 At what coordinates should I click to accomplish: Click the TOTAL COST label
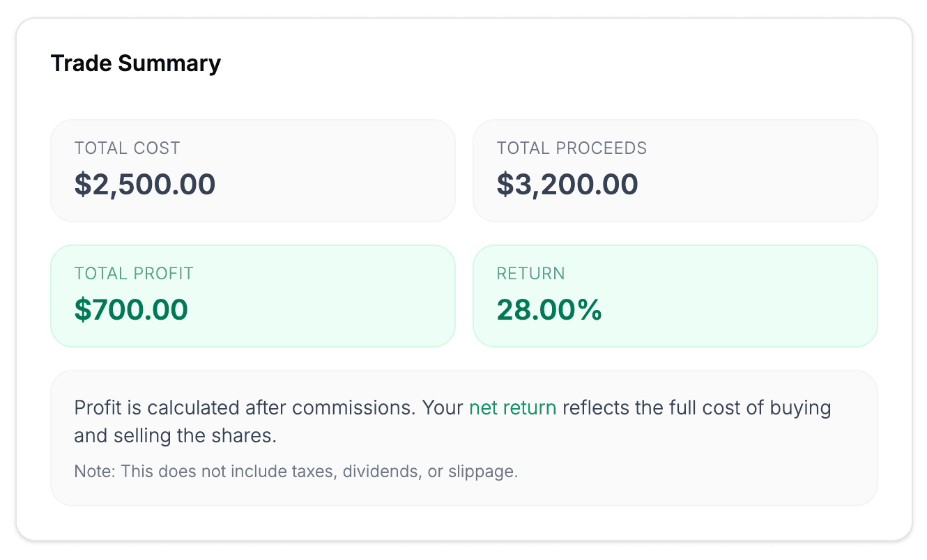tap(127, 148)
